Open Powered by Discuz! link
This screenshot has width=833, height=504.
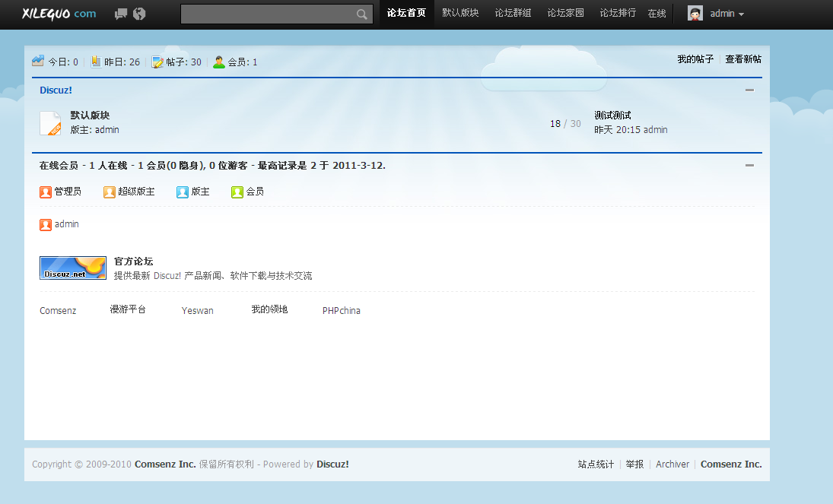(x=332, y=464)
